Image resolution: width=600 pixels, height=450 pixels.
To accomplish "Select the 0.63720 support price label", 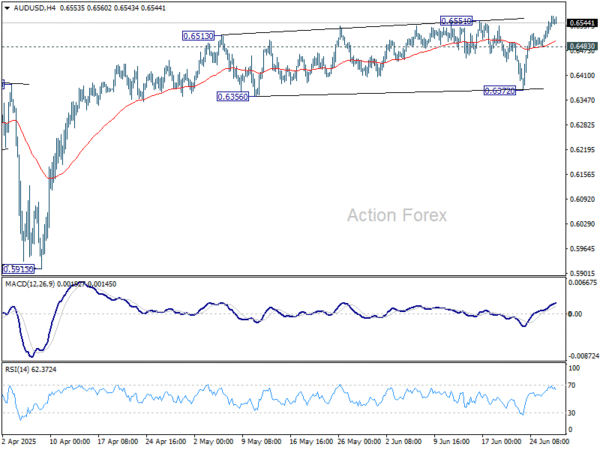I will pos(500,91).
